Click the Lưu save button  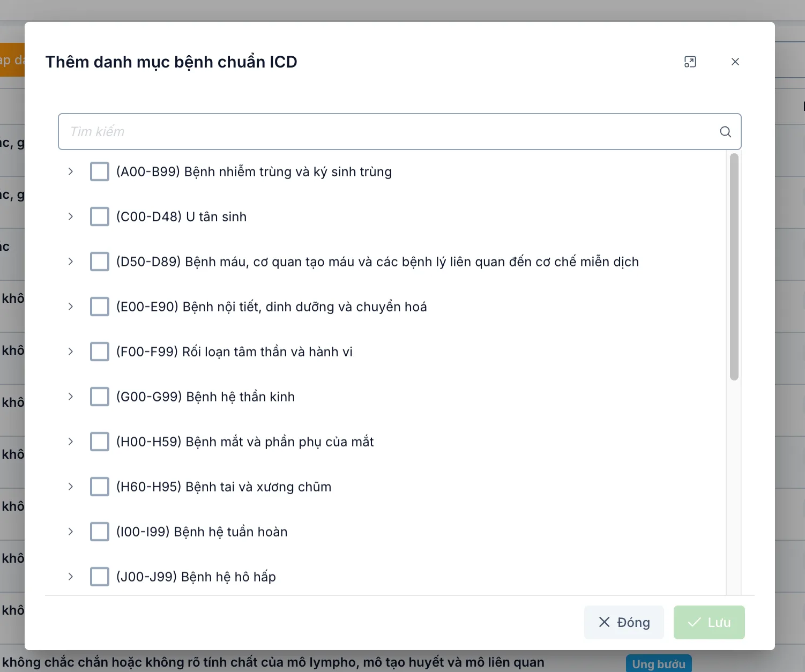pos(709,622)
